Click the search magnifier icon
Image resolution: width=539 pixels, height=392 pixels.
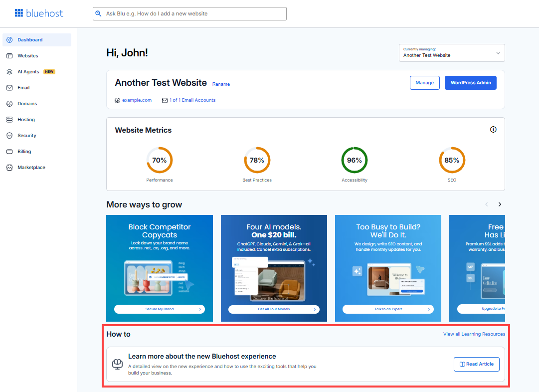point(98,13)
